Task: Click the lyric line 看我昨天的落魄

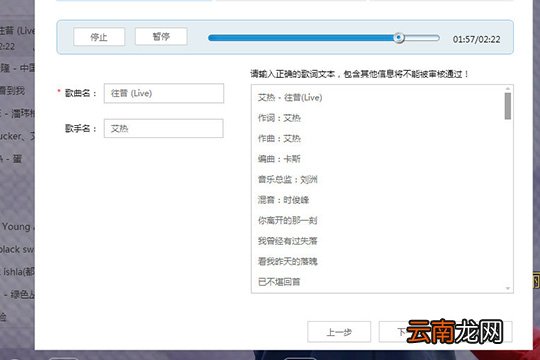Action: [288, 261]
